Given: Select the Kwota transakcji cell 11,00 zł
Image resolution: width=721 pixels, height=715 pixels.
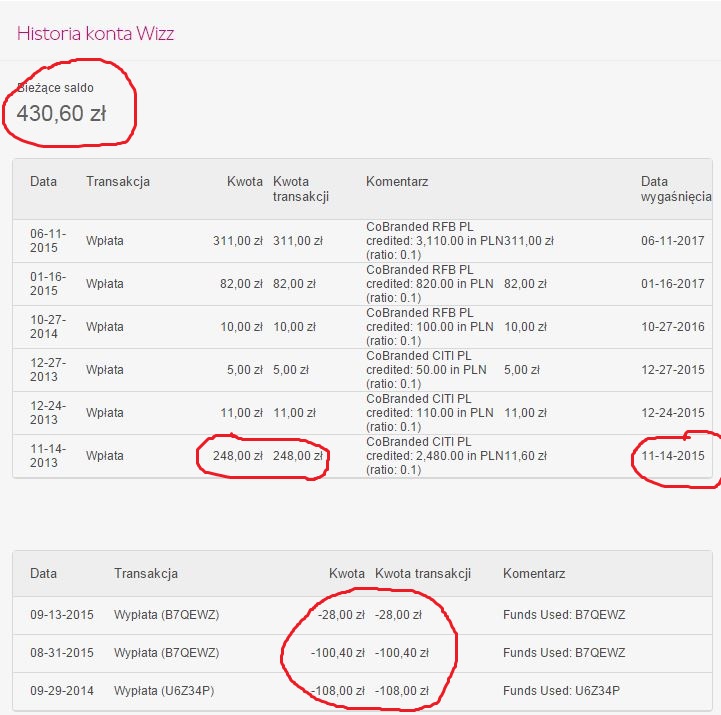Looking at the screenshot, I should [x=294, y=413].
